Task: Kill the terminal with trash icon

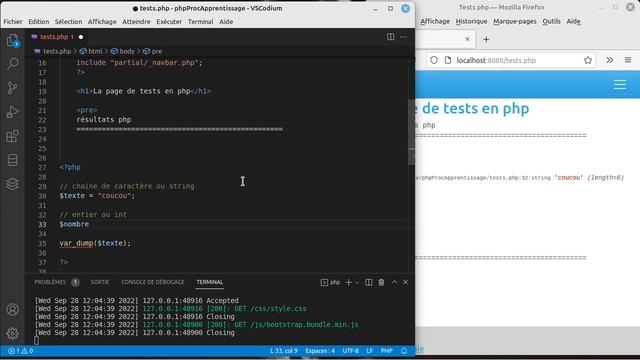Action: point(381,282)
